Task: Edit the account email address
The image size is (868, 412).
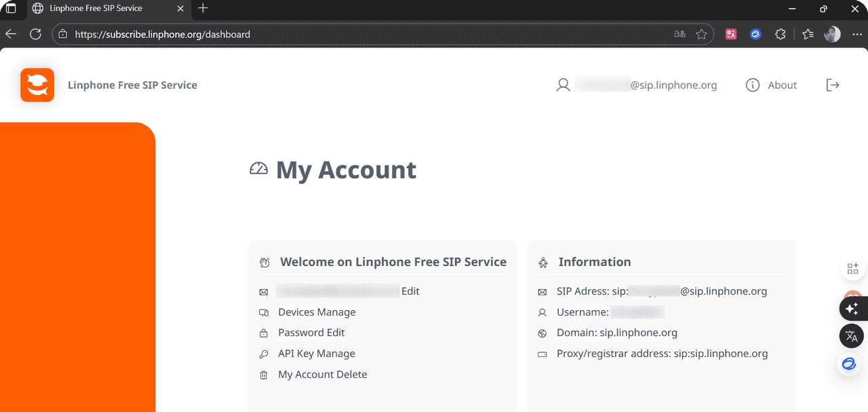Action: pos(410,291)
